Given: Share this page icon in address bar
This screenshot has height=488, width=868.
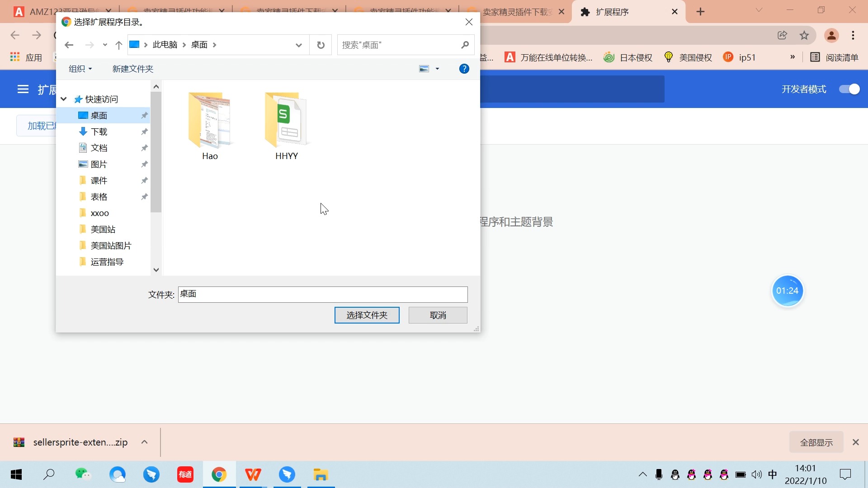Looking at the screenshot, I should click(782, 35).
